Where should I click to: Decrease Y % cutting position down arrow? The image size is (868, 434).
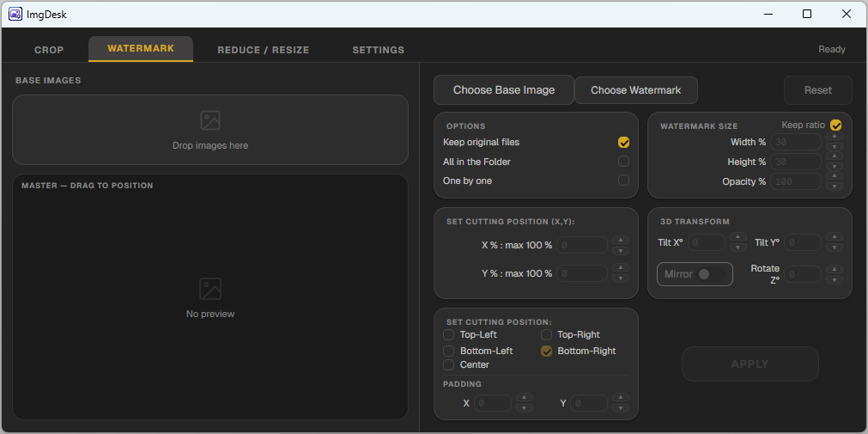(621, 278)
